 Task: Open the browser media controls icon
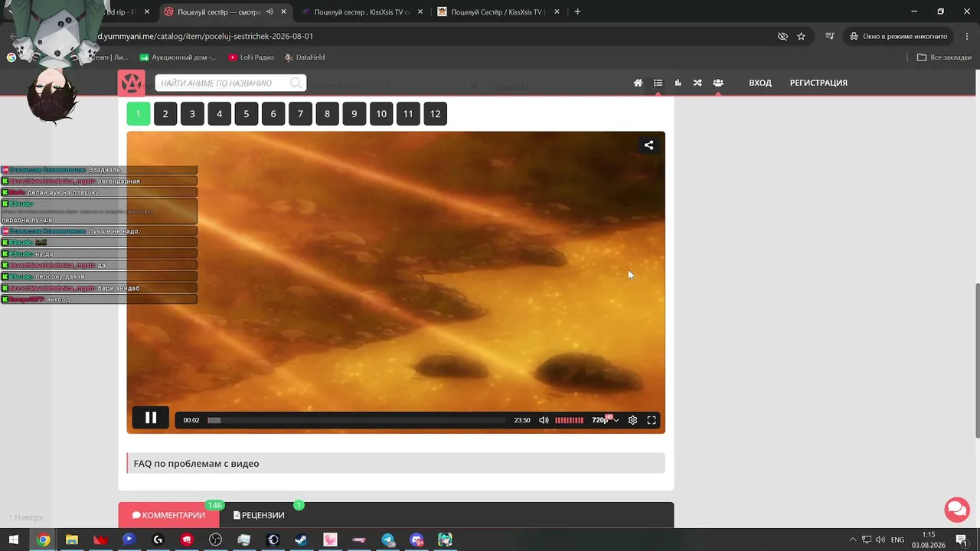[830, 36]
